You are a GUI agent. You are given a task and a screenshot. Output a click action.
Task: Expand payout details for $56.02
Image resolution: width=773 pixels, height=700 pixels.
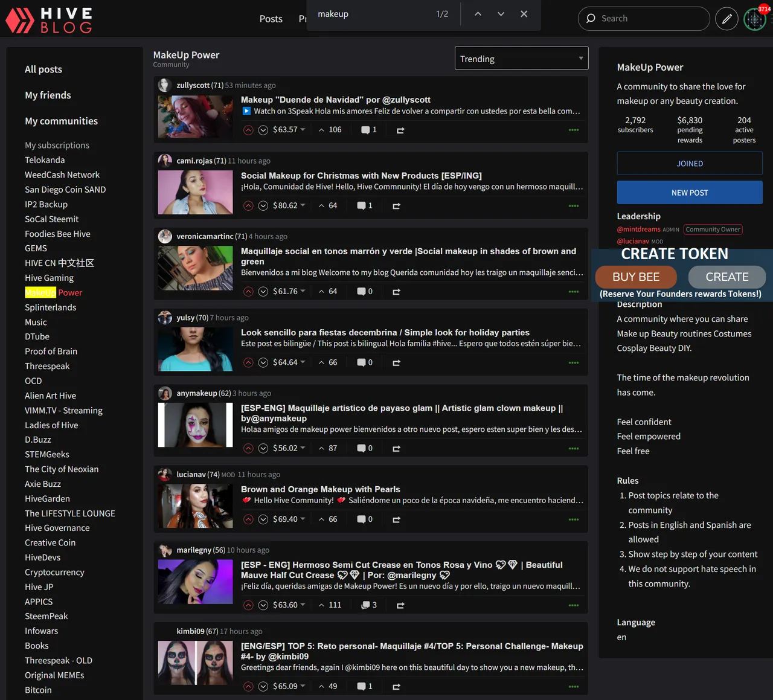point(289,449)
